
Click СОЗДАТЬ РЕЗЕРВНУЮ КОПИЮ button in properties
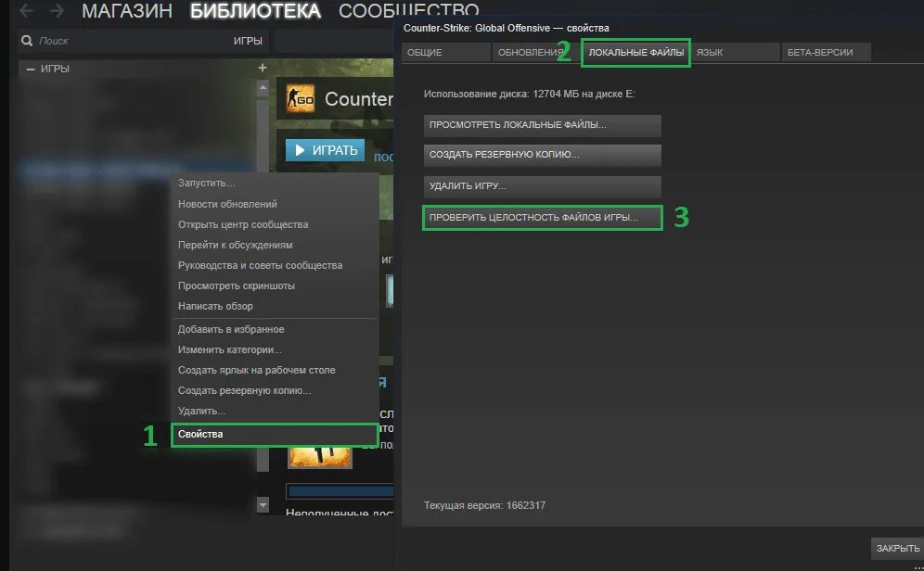[x=542, y=155]
